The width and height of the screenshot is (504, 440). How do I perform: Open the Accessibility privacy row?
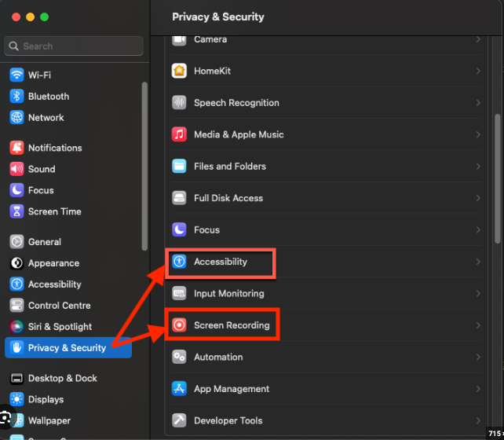(327, 262)
